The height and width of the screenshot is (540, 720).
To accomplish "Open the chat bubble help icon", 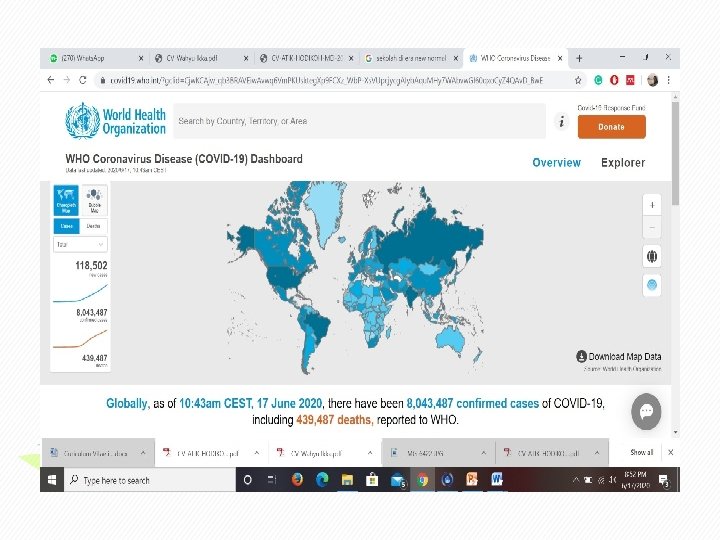I will click(x=646, y=411).
